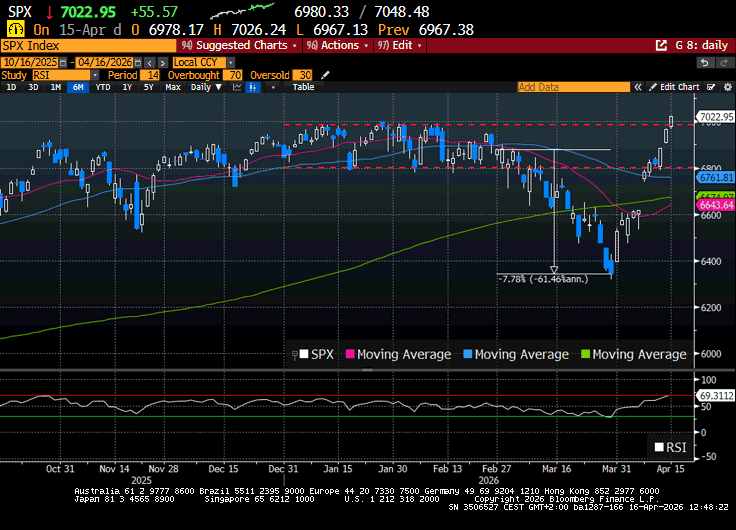This screenshot has width=736, height=530.
Task: Open the Actions menu
Action: pyautogui.click(x=339, y=46)
